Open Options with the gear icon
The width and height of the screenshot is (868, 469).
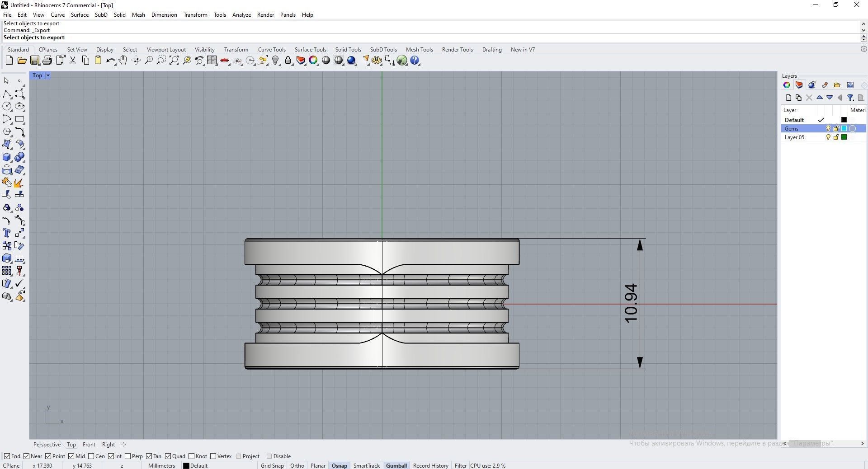tap(377, 61)
